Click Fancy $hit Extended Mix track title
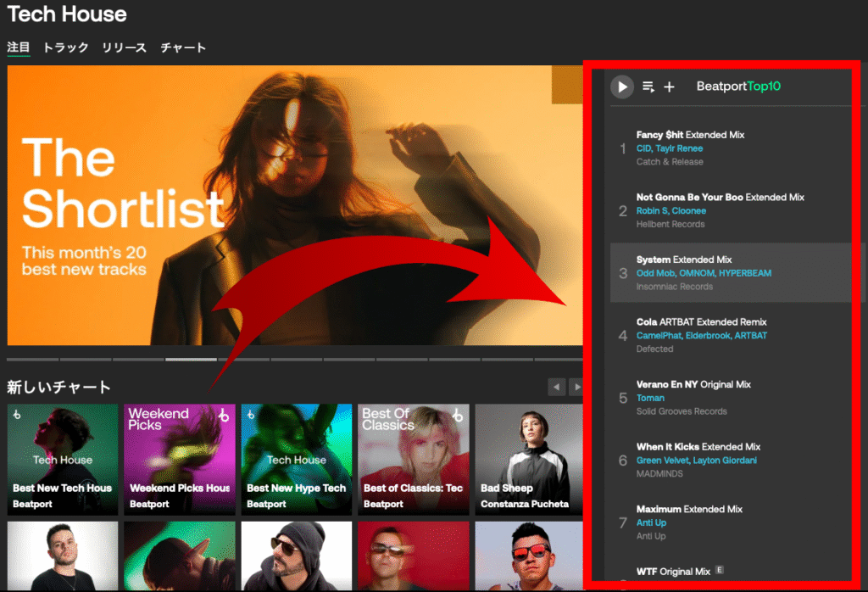The image size is (868, 592). [659, 135]
